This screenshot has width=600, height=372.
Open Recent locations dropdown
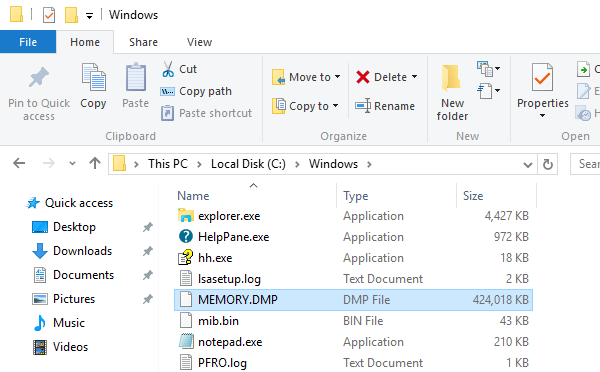tap(72, 164)
